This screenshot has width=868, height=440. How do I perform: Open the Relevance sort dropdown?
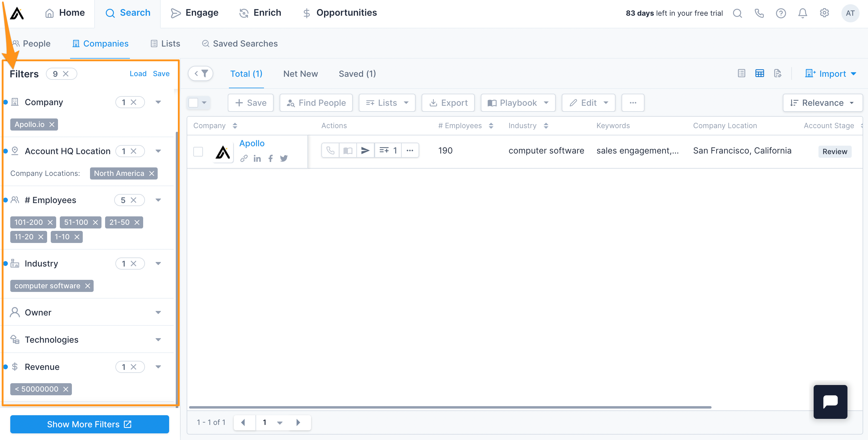(822, 103)
